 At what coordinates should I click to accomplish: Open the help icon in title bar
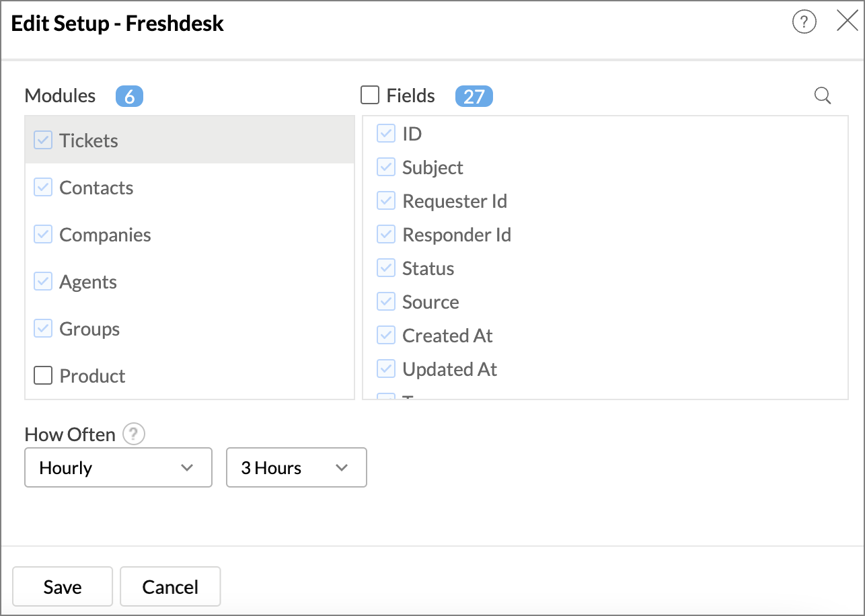pos(804,22)
